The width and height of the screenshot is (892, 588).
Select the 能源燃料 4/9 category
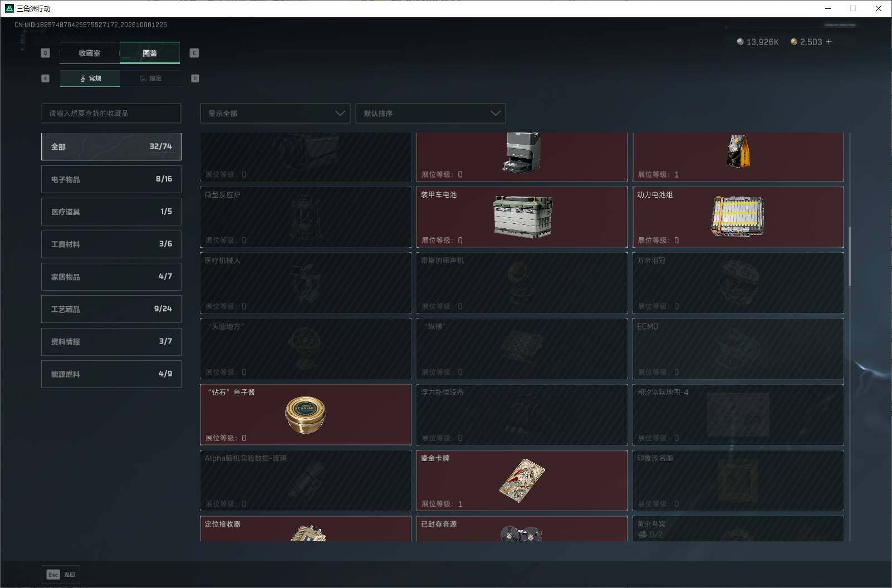[x=111, y=374]
